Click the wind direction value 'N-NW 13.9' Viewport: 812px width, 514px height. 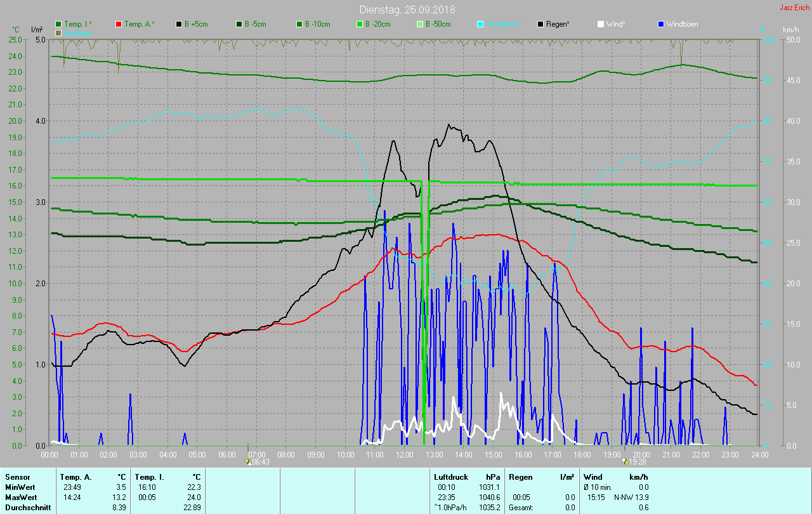pos(631,497)
